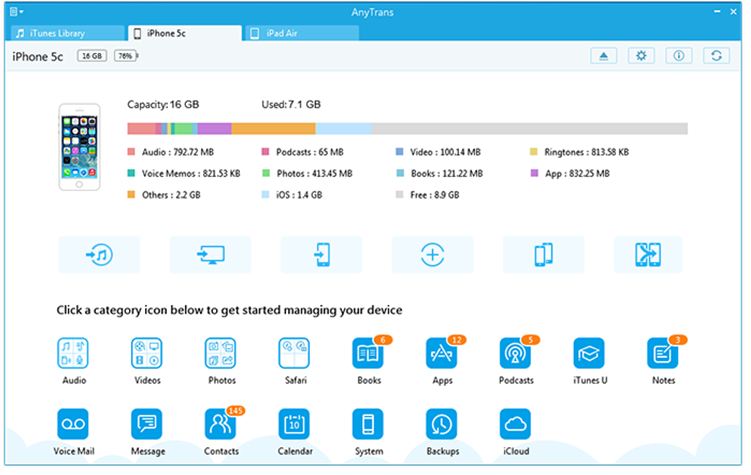751x475 pixels.
Task: Click the Audio color legend swatch
Action: pyautogui.click(x=131, y=152)
